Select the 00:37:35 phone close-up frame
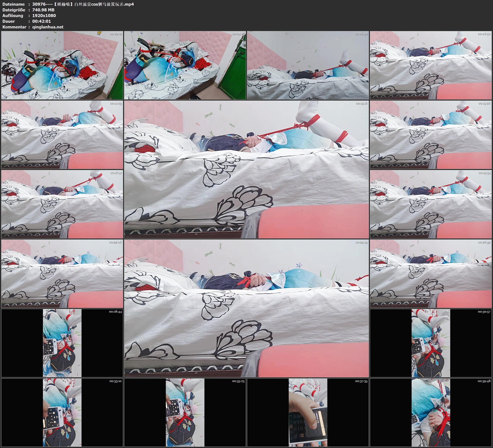Viewport: 493px width, 448px height. click(x=308, y=412)
